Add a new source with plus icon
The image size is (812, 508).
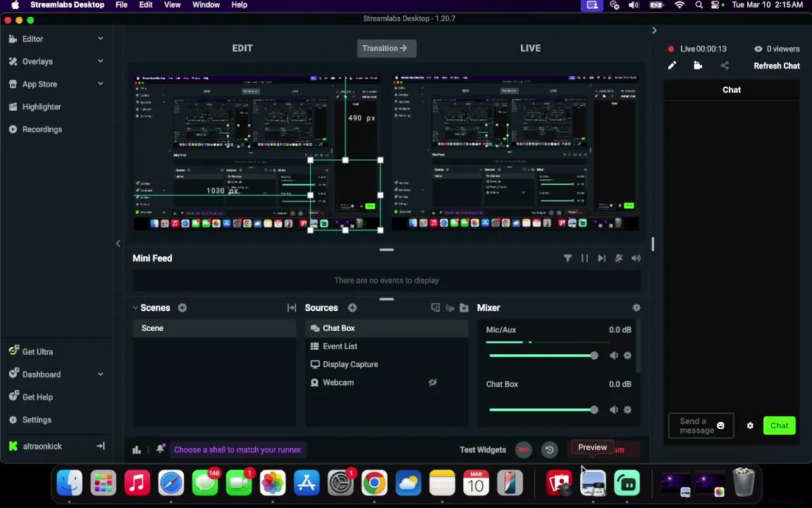coord(352,308)
